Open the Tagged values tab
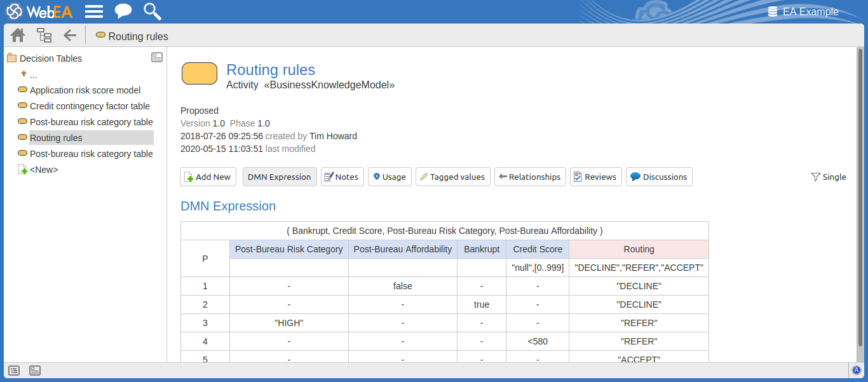Screen dimensions: 868x382 [452, 177]
